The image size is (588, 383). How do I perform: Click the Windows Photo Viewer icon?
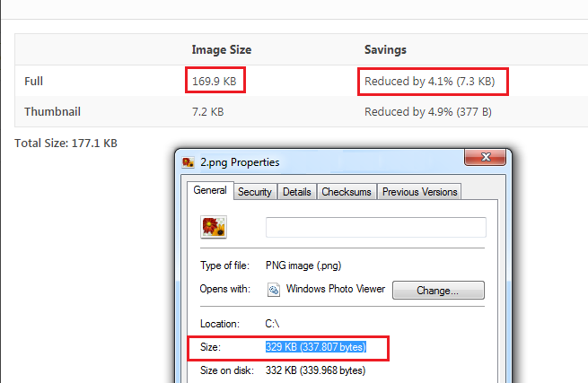(x=274, y=290)
